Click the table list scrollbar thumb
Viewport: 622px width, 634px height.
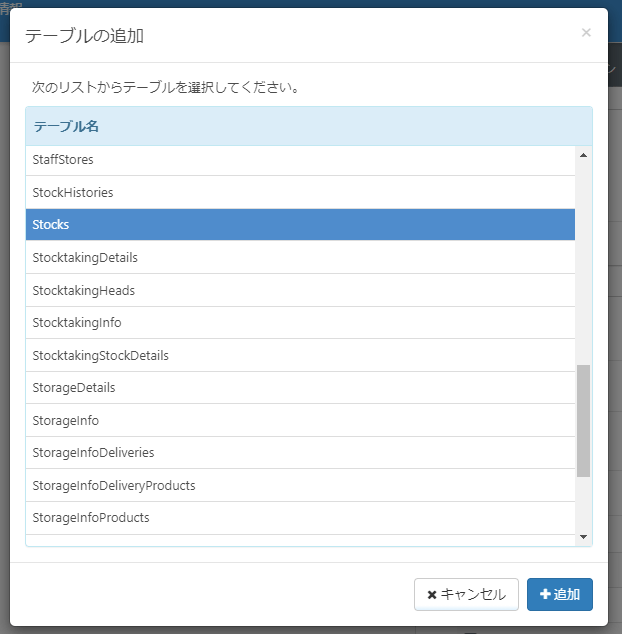coord(584,420)
